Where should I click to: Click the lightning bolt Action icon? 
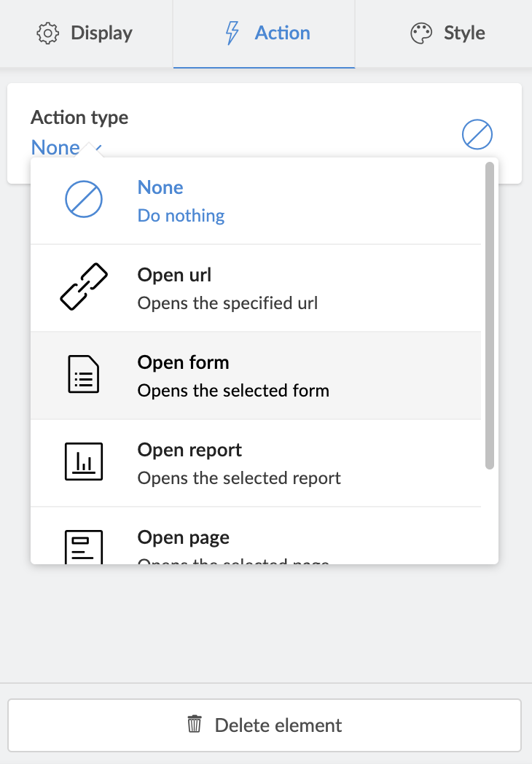click(x=232, y=34)
